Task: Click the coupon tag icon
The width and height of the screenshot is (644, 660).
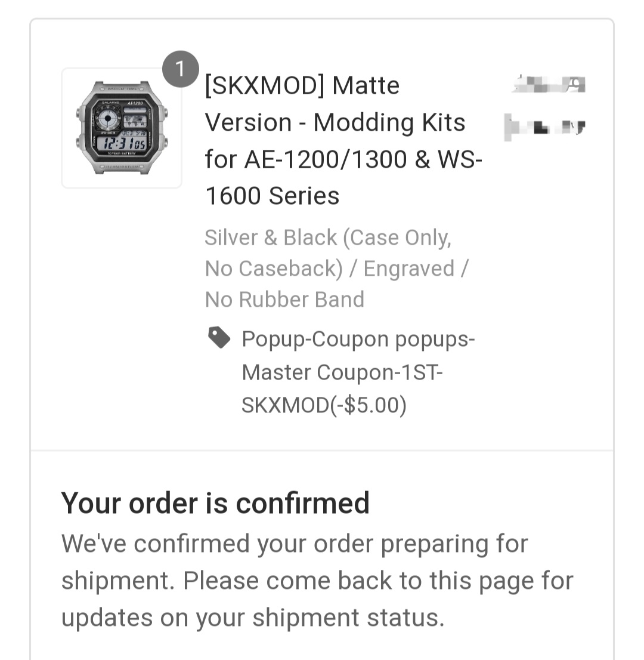Action: pyautogui.click(x=219, y=338)
